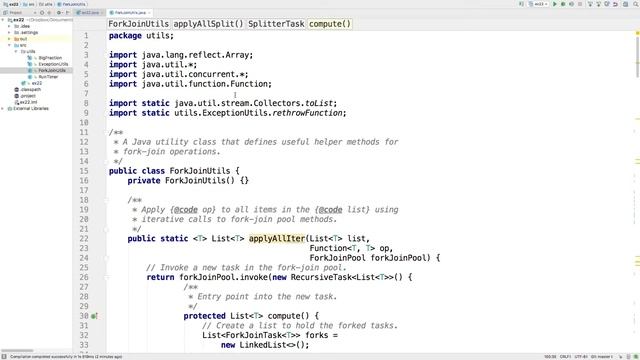Expand the .settings folder arrow
Screen dimensions: 640x360
click(x=9, y=32)
